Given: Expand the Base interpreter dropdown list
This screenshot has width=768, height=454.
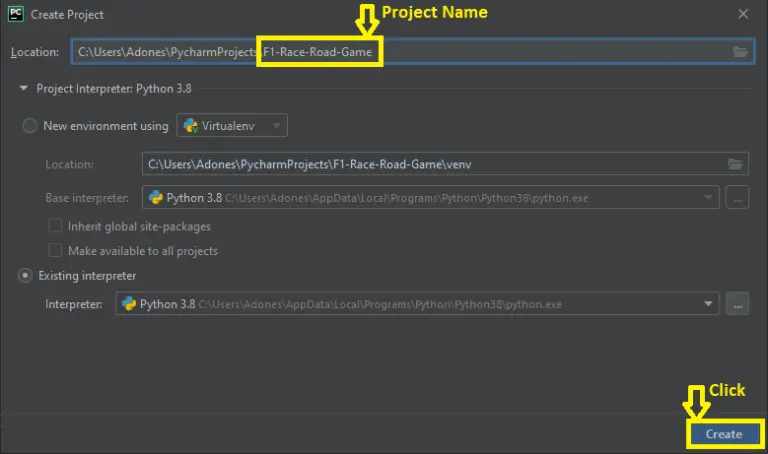Looking at the screenshot, I should pos(709,198).
